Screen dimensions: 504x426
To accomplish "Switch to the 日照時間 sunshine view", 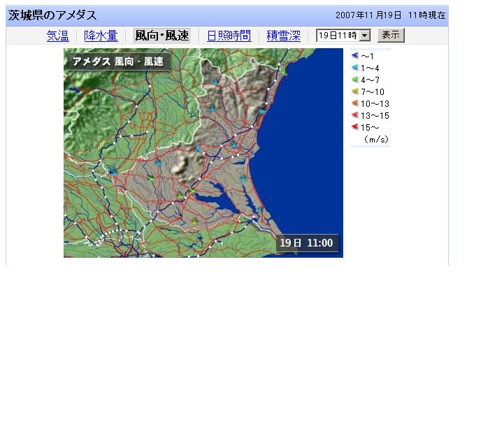I will 229,36.
